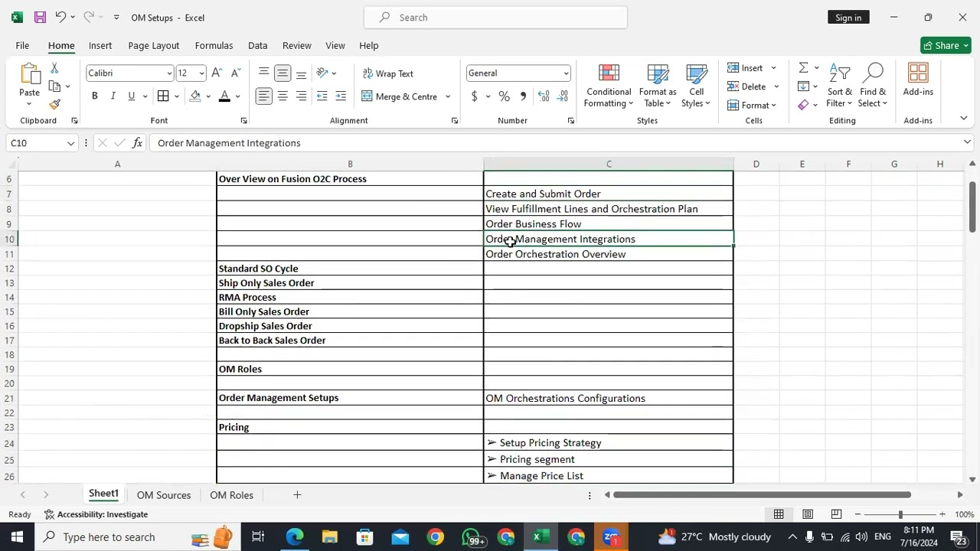Image resolution: width=980 pixels, height=551 pixels.
Task: Select cell with Order Orchestration Overview
Action: click(609, 254)
